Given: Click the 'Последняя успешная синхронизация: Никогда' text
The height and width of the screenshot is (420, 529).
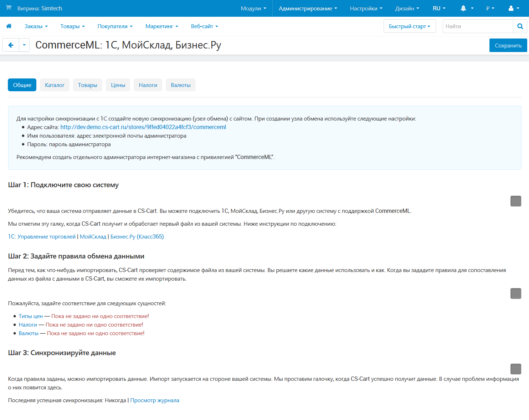Looking at the screenshot, I should pyautogui.click(x=67, y=400).
